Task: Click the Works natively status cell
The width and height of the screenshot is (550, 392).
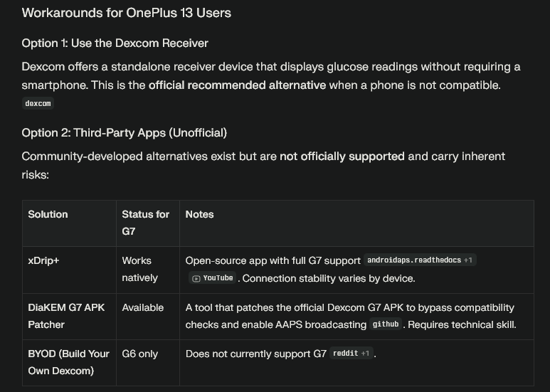Action: [139, 269]
